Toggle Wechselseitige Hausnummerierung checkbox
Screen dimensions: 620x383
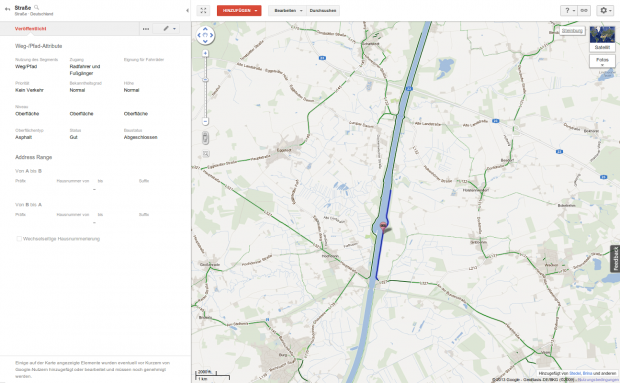click(x=19, y=239)
